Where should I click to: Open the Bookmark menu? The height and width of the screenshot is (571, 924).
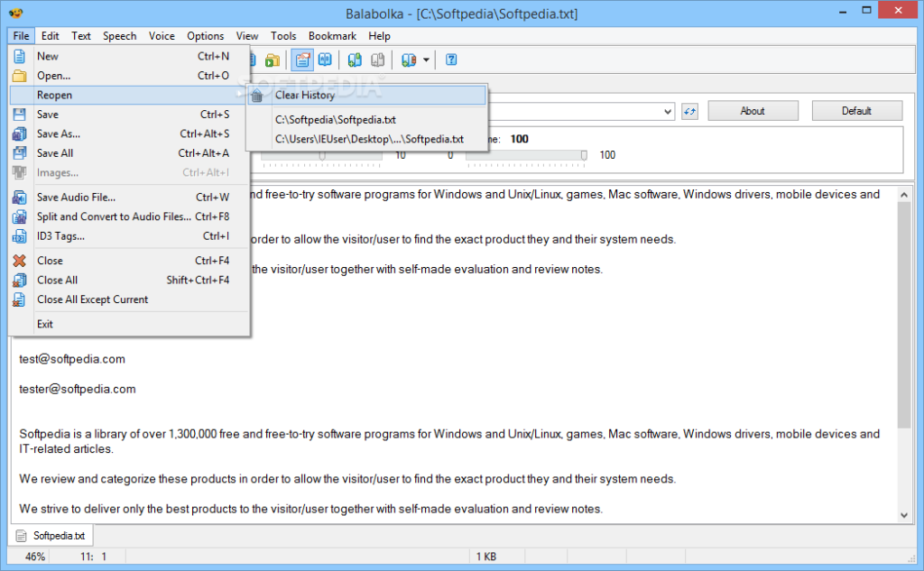click(332, 36)
